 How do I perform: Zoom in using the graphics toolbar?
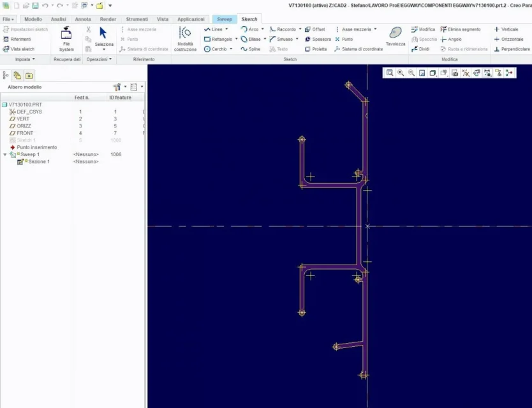pyautogui.click(x=401, y=73)
